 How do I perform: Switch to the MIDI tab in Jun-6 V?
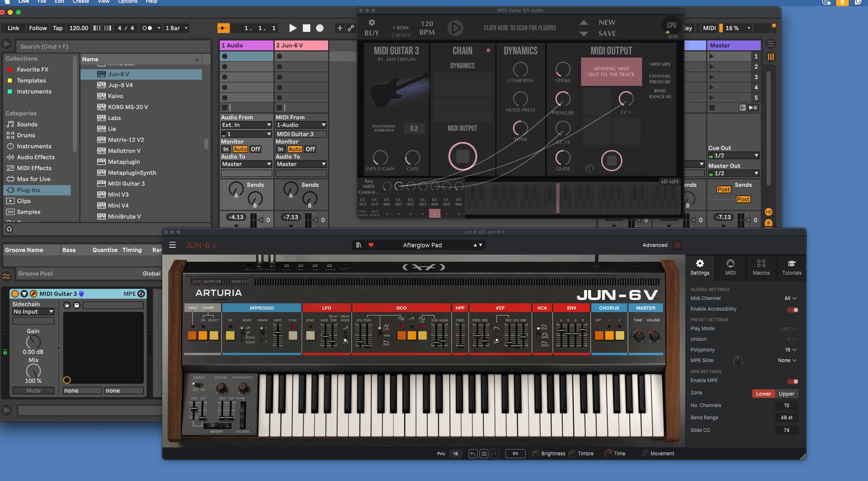point(731,268)
